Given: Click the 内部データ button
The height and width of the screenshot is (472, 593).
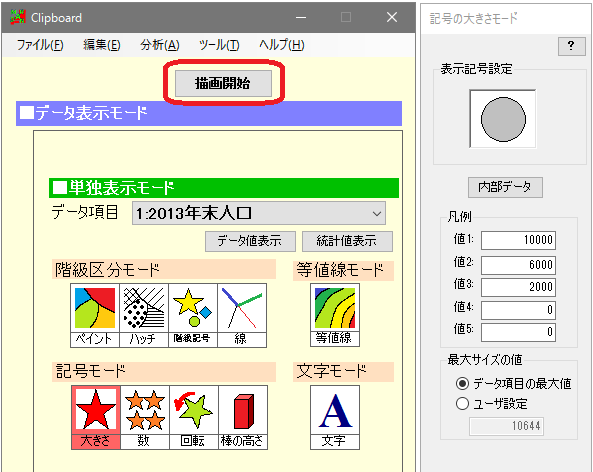Looking at the screenshot, I should pyautogui.click(x=505, y=187).
